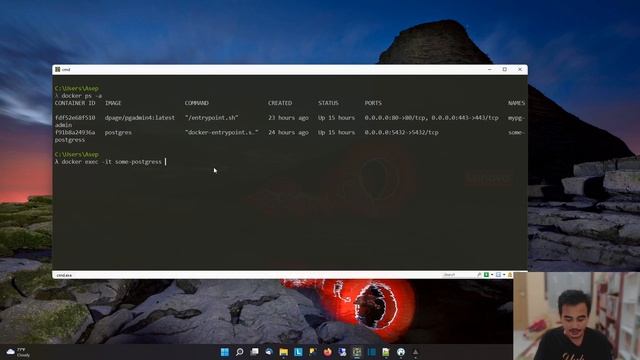Click the NAMES column header text
The height and width of the screenshot is (360, 640).
(516, 103)
